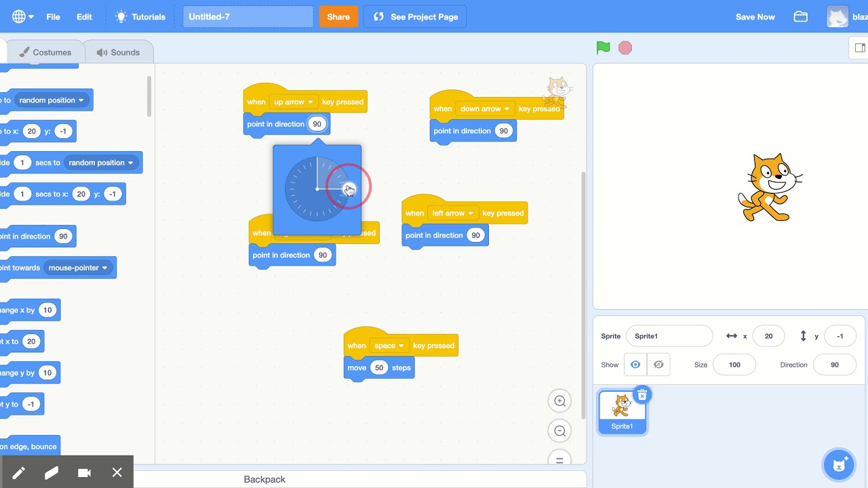Screen dimensions: 868x488
Task: Edit palette point in direction 90 value
Action: [x=63, y=237]
